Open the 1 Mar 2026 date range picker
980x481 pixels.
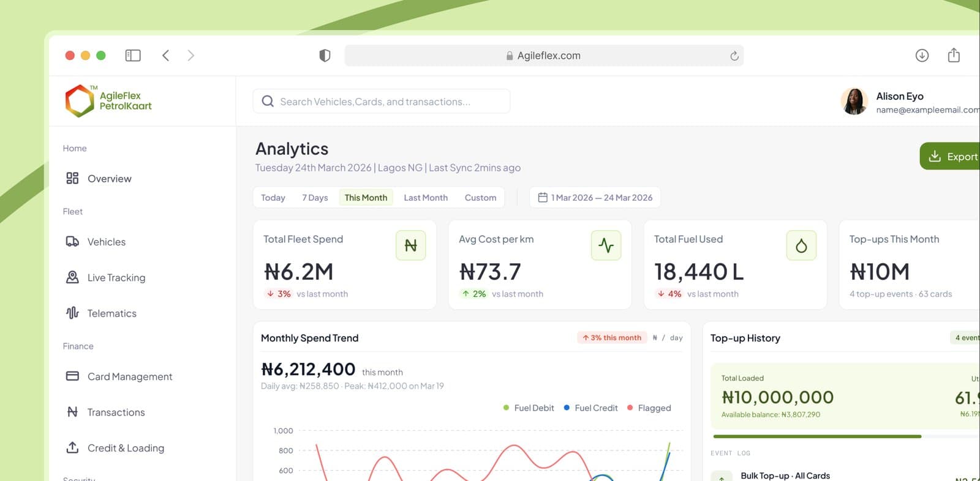pyautogui.click(x=595, y=198)
